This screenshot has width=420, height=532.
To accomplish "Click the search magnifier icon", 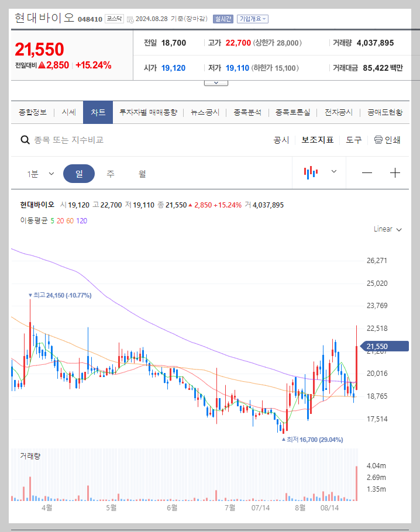I will [26, 140].
